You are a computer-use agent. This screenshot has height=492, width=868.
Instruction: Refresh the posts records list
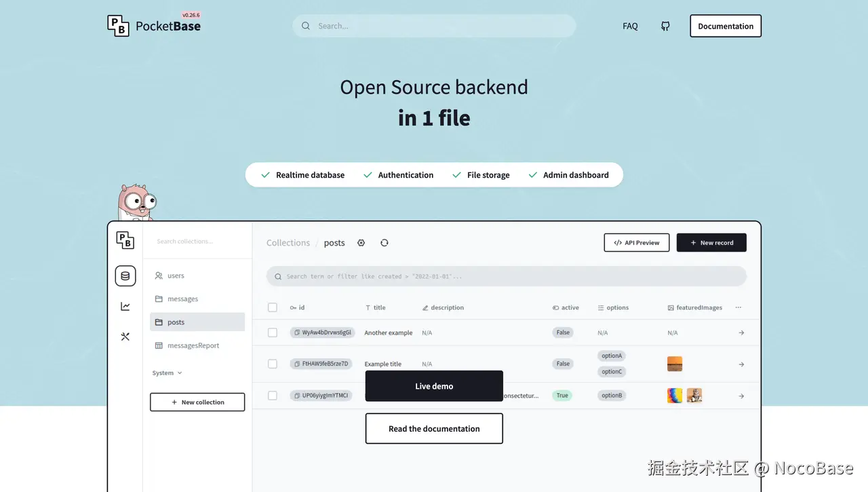tap(384, 243)
